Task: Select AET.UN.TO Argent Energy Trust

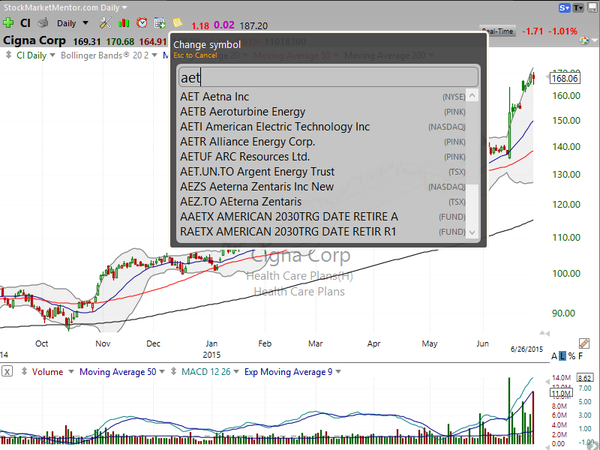Action: click(x=323, y=171)
